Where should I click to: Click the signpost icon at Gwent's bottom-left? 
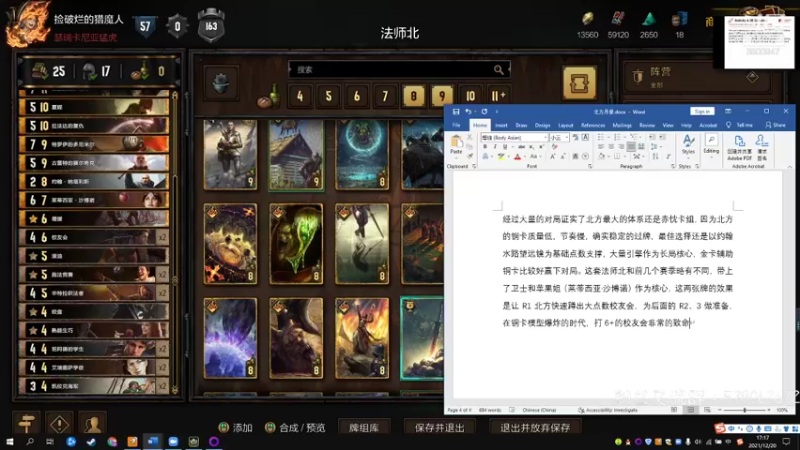[26, 423]
